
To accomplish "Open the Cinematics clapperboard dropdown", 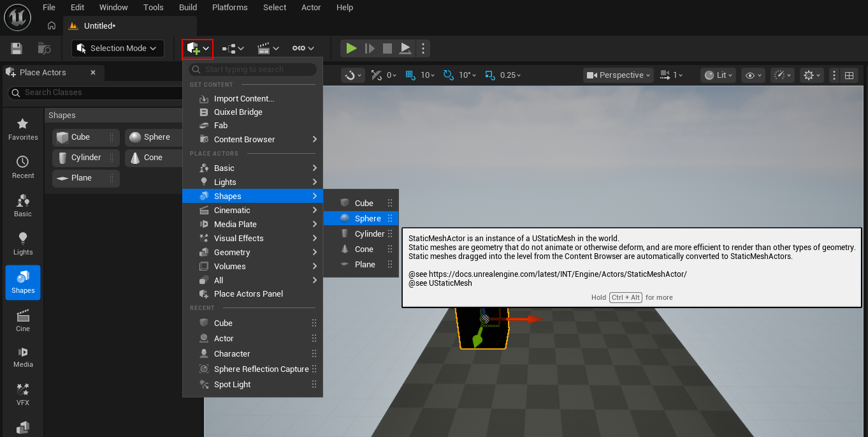I will [x=268, y=48].
